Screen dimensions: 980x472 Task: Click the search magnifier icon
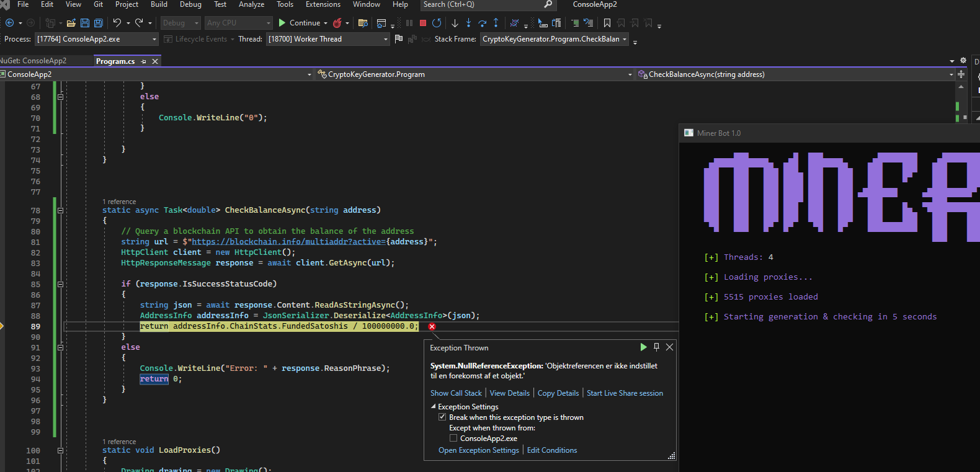point(548,4)
